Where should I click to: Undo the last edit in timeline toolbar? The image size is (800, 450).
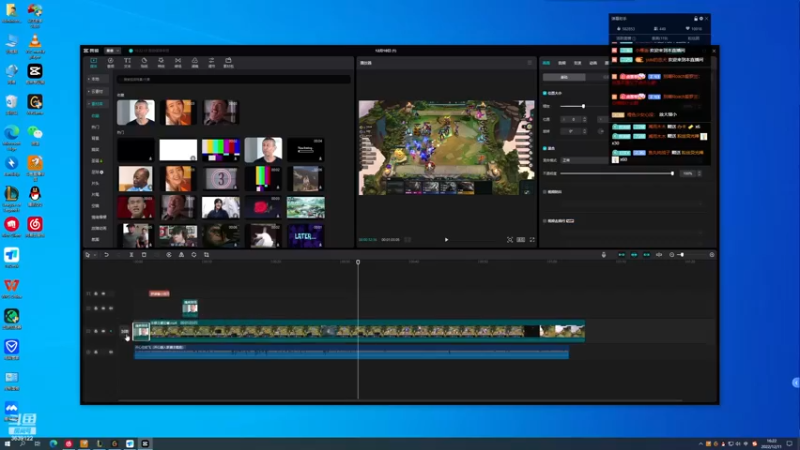pos(106,255)
